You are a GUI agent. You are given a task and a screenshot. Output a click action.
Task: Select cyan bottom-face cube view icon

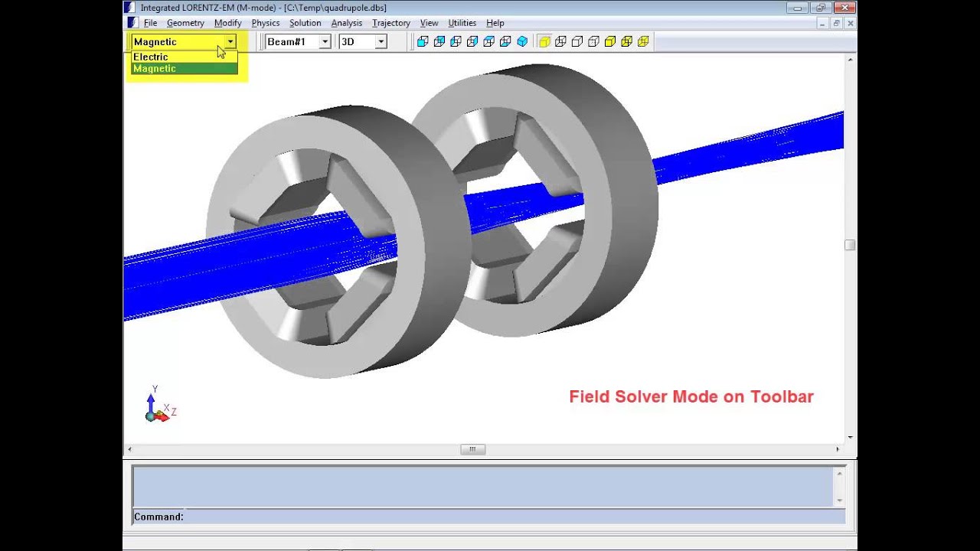point(505,41)
